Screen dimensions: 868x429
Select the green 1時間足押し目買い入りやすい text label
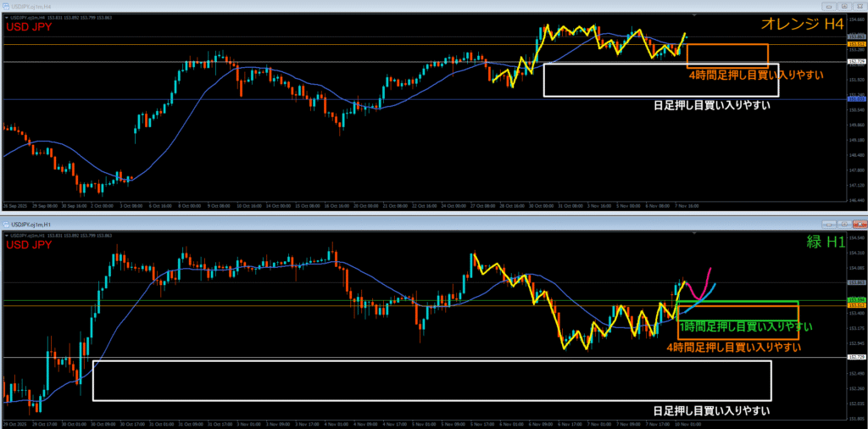coord(746,327)
